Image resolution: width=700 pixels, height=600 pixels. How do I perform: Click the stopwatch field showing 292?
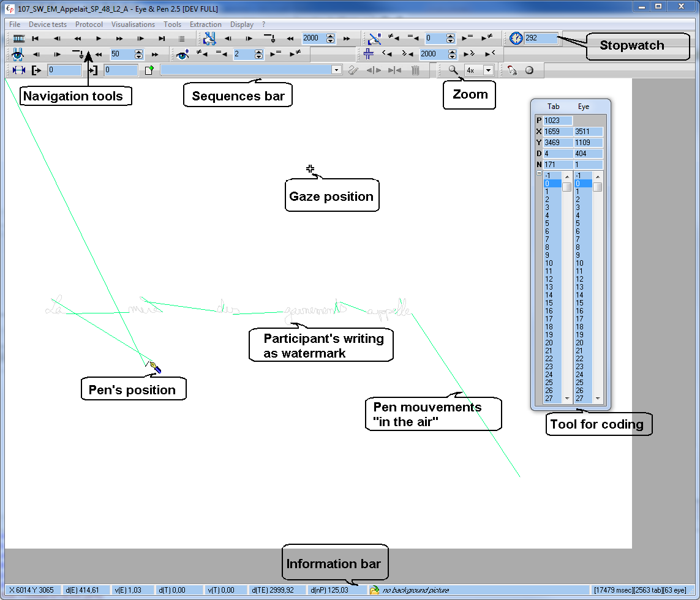(541, 39)
